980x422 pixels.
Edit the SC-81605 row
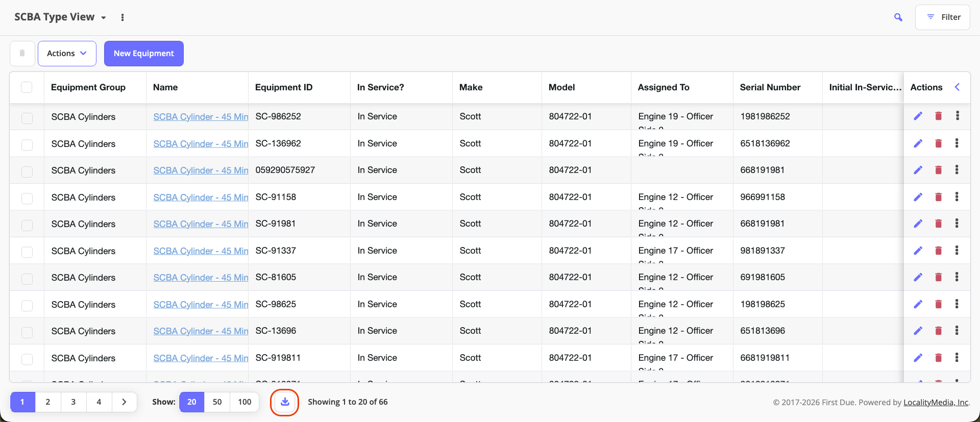pyautogui.click(x=918, y=277)
